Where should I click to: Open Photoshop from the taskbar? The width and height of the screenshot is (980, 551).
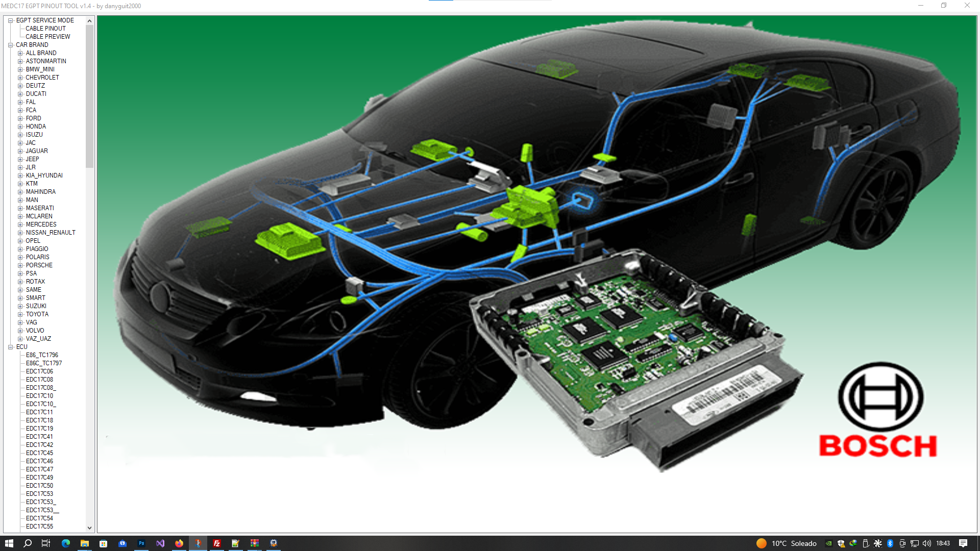tap(141, 543)
